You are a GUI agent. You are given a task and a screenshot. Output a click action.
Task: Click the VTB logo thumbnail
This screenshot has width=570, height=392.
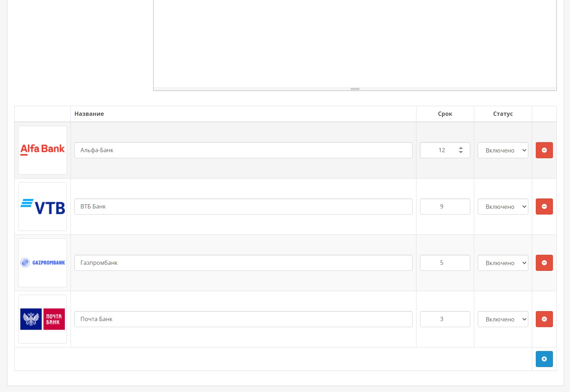[x=42, y=206]
